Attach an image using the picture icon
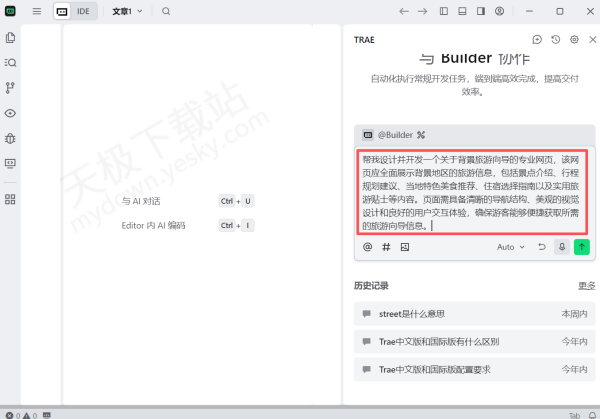Image resolution: width=600 pixels, height=419 pixels. (405, 246)
